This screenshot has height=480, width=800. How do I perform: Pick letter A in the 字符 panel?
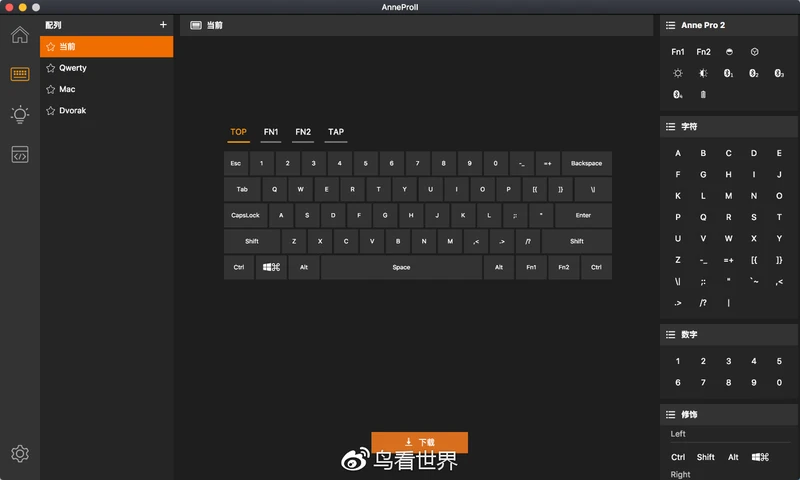pos(678,153)
